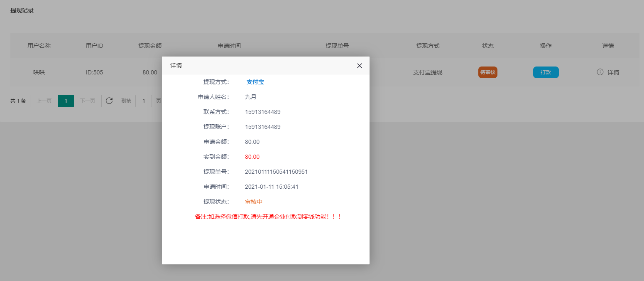Click the 申请金额 value 80.00
This screenshot has width=644, height=281.
[x=252, y=142]
